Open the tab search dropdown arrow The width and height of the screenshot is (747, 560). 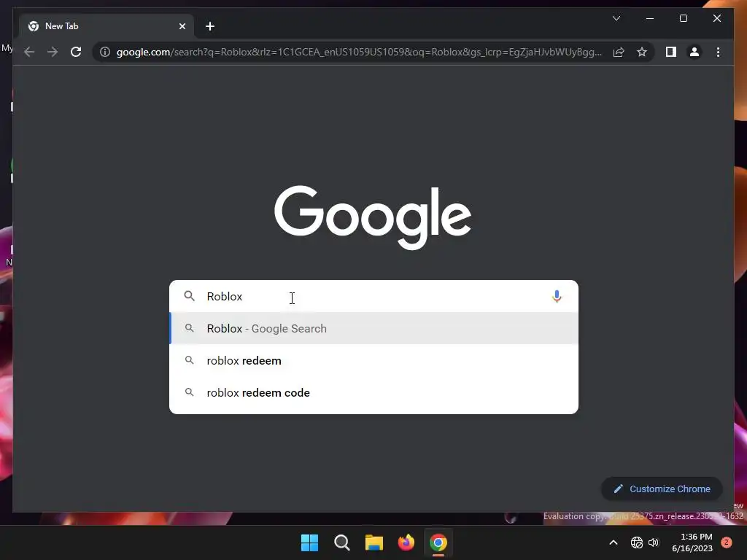(616, 18)
